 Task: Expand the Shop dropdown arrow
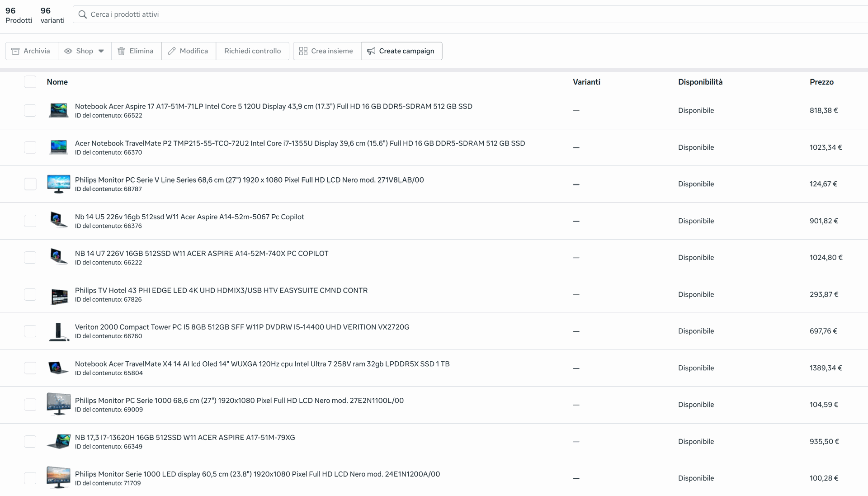point(101,51)
